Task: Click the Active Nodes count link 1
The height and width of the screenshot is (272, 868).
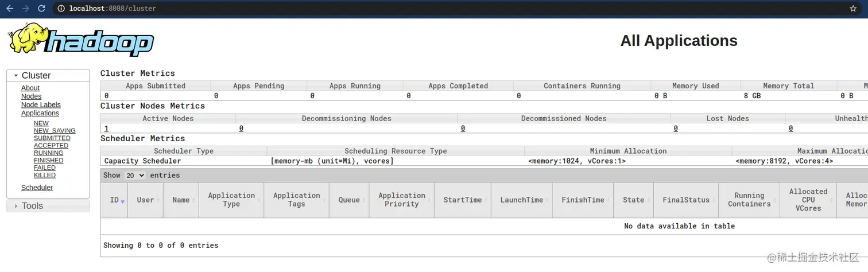Action: point(106,129)
